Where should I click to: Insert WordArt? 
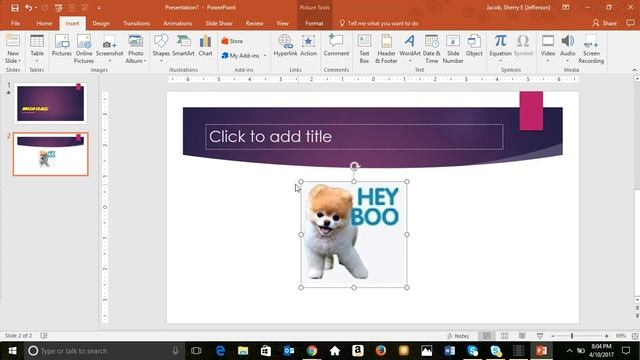pos(410,49)
